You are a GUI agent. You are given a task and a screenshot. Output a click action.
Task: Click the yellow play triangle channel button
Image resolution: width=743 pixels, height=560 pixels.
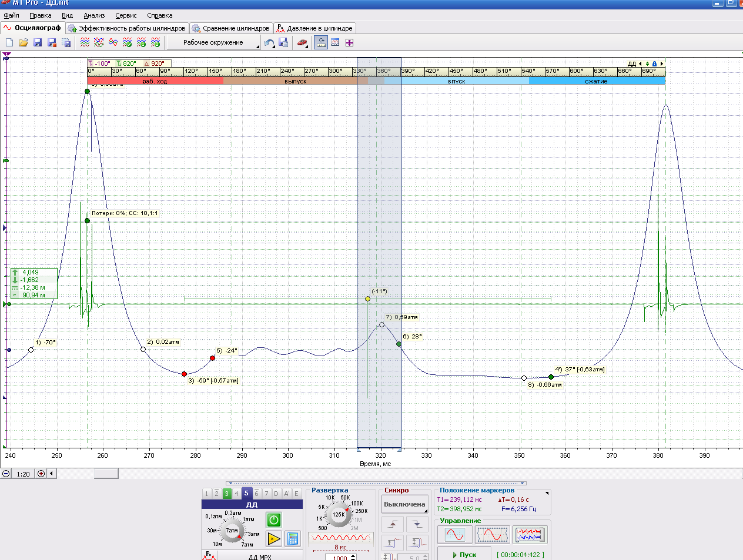274,538
